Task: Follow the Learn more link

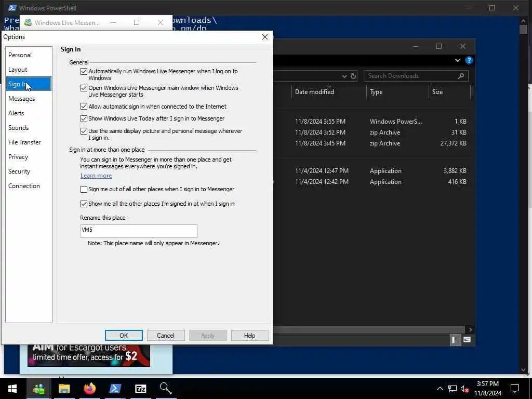Action: point(96,176)
